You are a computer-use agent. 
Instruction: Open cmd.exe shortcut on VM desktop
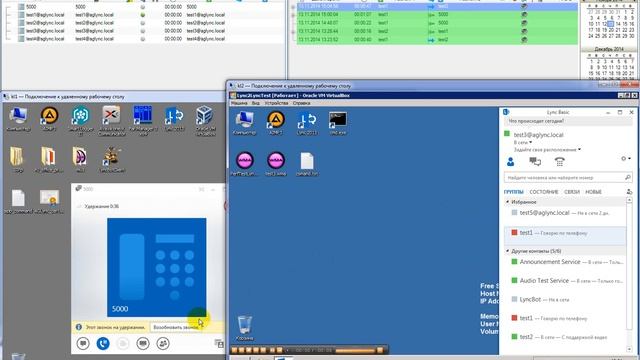338,123
